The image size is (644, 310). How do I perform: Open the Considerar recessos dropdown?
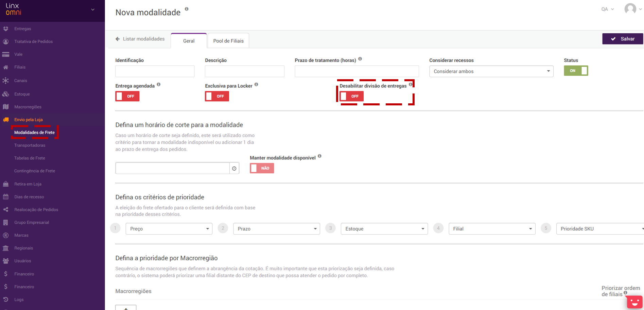pyautogui.click(x=491, y=71)
